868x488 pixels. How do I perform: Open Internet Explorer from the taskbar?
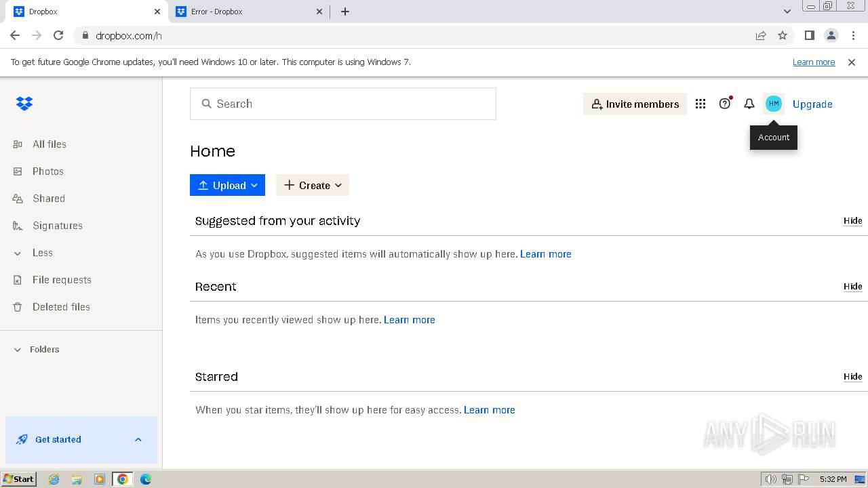click(54, 479)
